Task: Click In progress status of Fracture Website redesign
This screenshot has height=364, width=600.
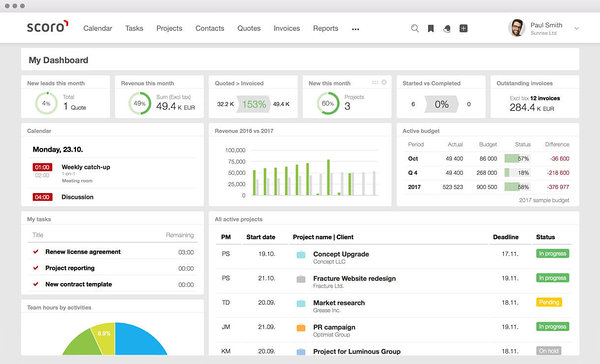Action: tap(553, 278)
